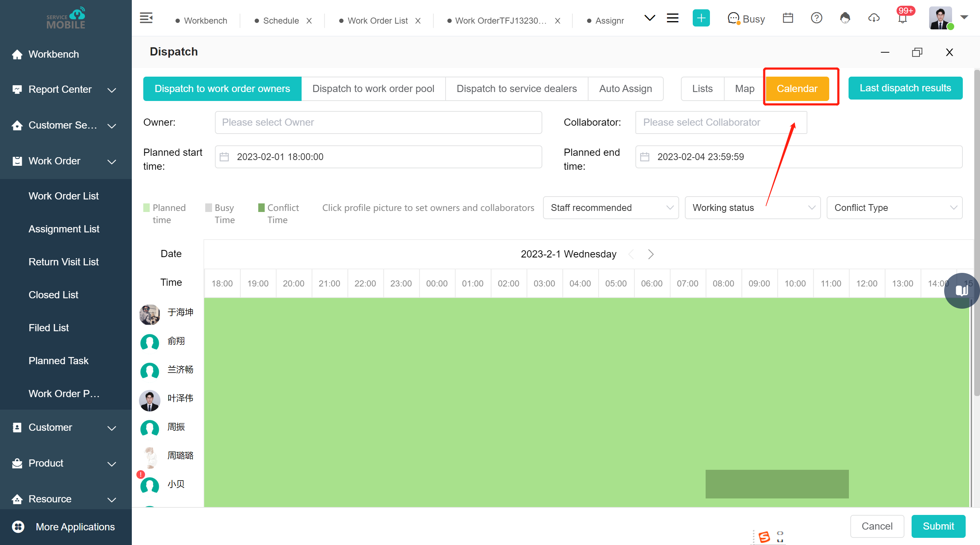
Task: Open the list view hamburger icon in header
Action: pyautogui.click(x=673, y=18)
